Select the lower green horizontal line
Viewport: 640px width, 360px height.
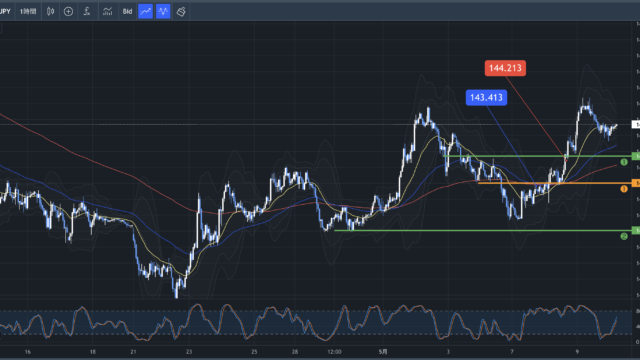point(483,231)
